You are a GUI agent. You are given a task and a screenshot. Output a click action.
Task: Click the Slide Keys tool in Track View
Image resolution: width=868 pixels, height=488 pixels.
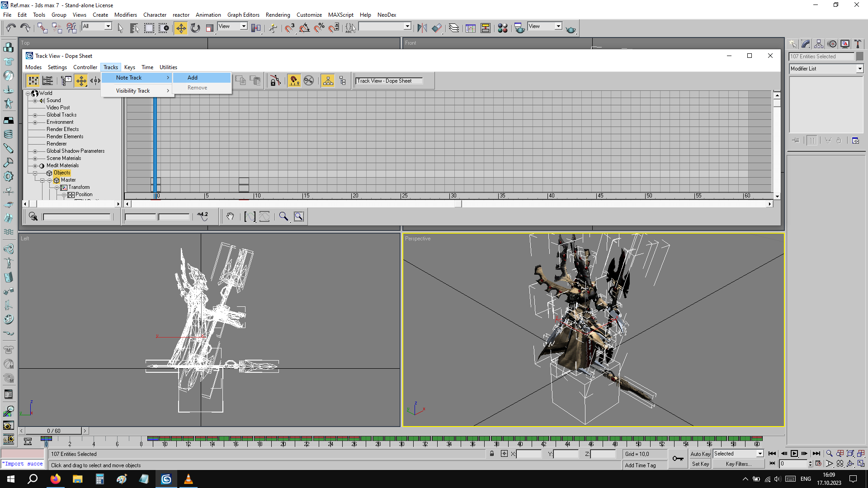(x=95, y=81)
